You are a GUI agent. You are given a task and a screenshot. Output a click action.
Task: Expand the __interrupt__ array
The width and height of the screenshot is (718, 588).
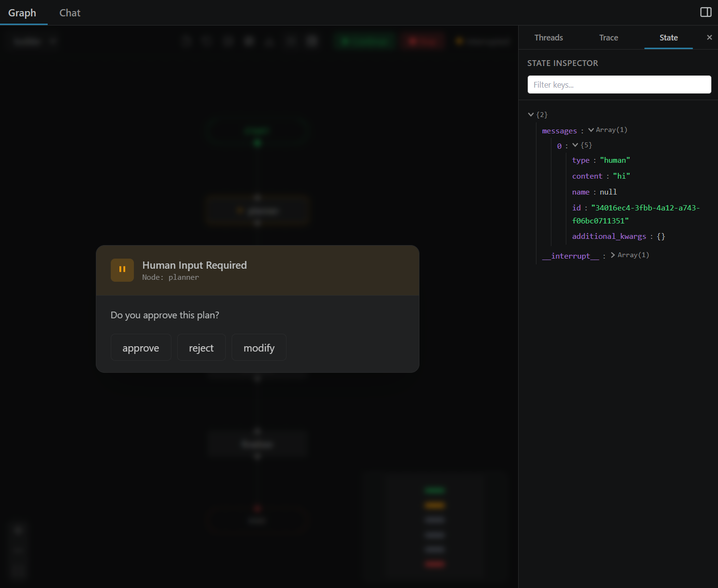613,255
